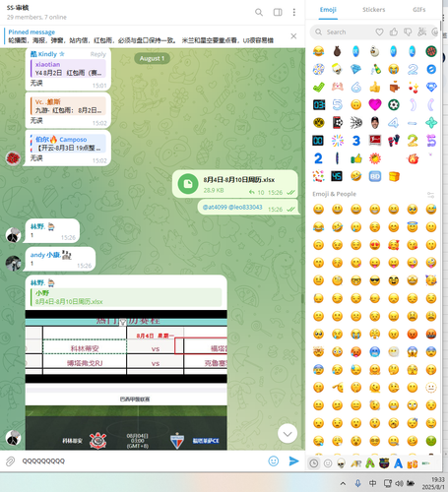Viewport: 448px width, 492px height.
Task: Insert the blue BD badge emoji
Action: [375, 176]
